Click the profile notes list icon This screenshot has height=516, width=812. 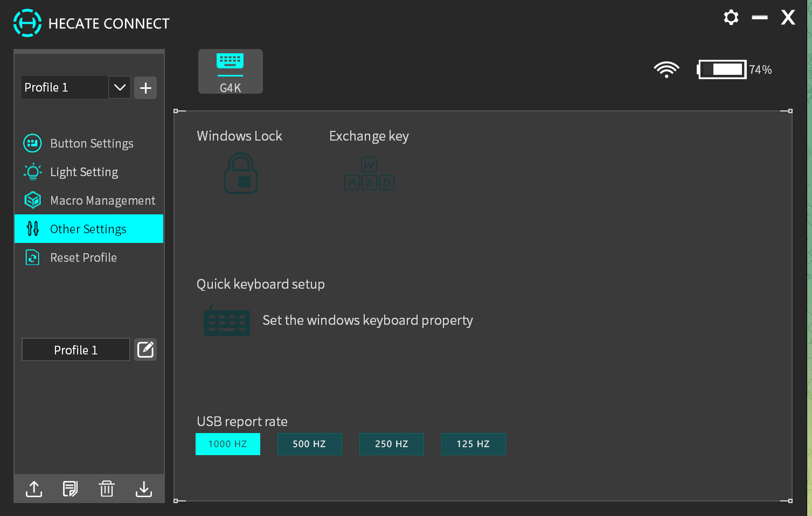click(x=70, y=489)
